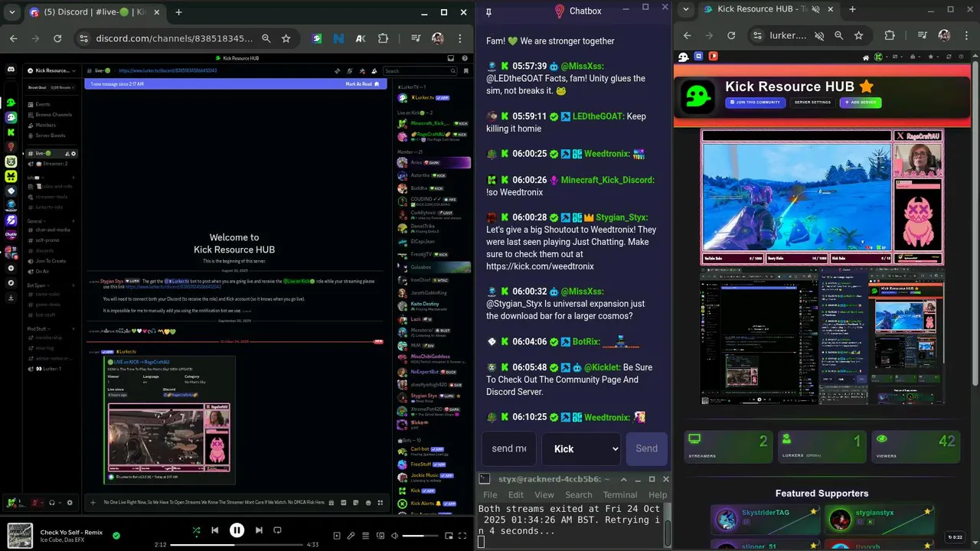This screenshot has height=551, width=980.
Task: Open lyrics microphone icon in music player
Action: (351, 536)
